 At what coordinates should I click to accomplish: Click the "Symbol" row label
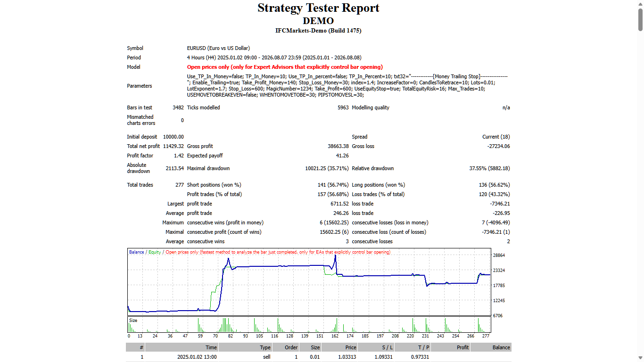(135, 48)
